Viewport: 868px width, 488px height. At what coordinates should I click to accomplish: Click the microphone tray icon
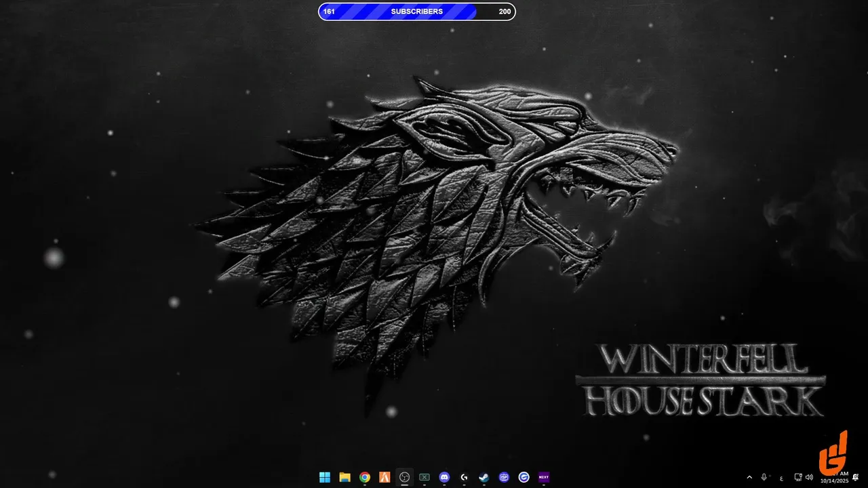[x=764, y=477]
